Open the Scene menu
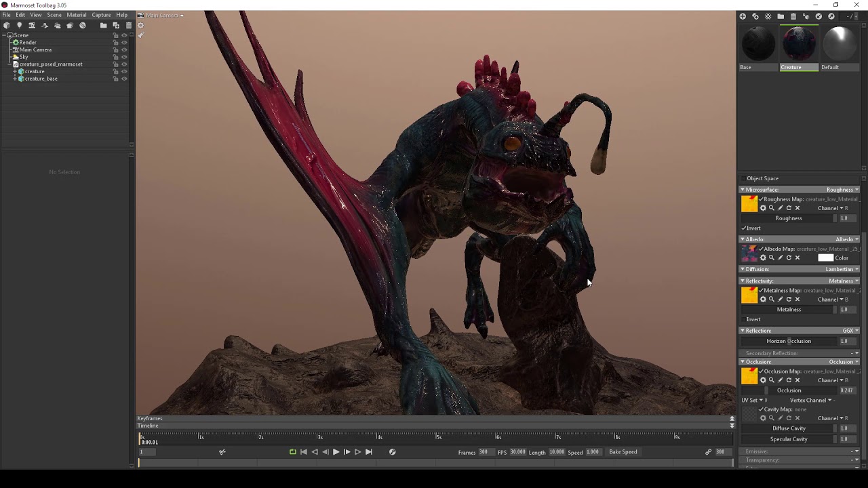This screenshot has width=868, height=488. pyautogui.click(x=54, y=15)
